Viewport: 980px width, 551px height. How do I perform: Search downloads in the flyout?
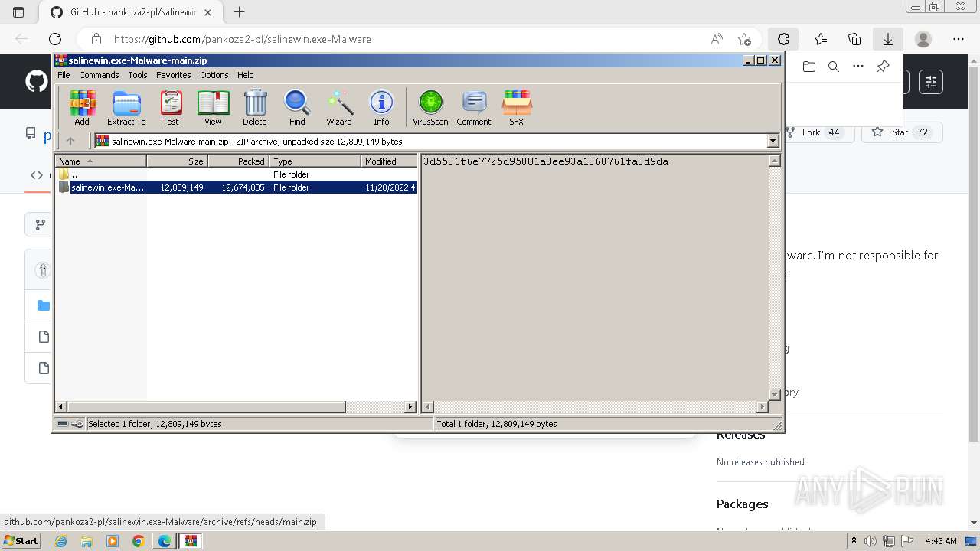pyautogui.click(x=834, y=67)
